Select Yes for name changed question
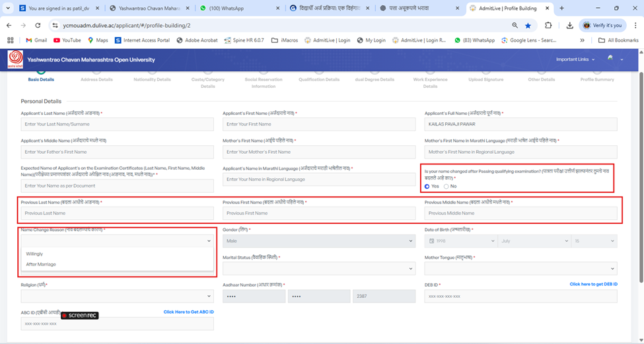 427,186
